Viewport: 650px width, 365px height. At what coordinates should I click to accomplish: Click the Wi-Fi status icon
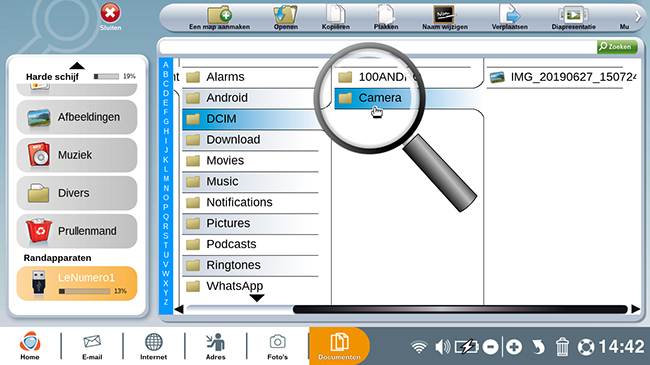tap(419, 347)
